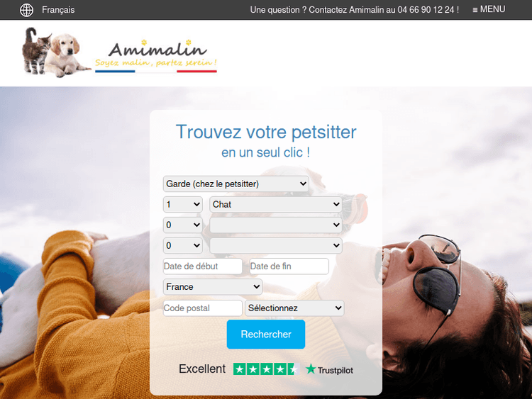This screenshot has height=399, width=532.
Task: Click the globe language icon
Action: click(x=26, y=10)
